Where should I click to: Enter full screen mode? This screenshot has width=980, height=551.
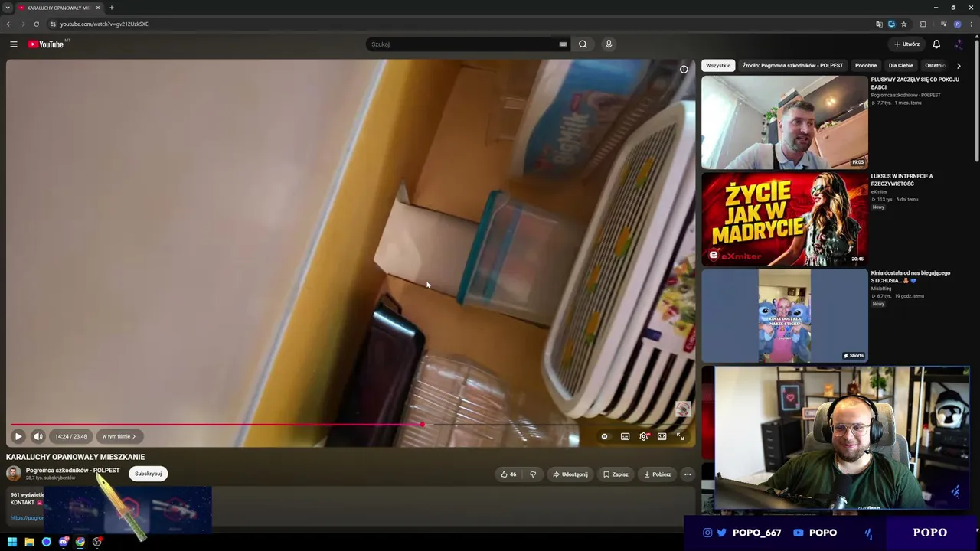pos(680,436)
